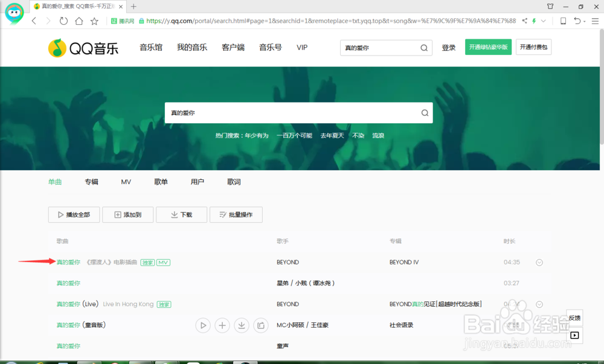604x364 pixels.
Task: Click the lightning speed-mode icon
Action: [x=534, y=21]
